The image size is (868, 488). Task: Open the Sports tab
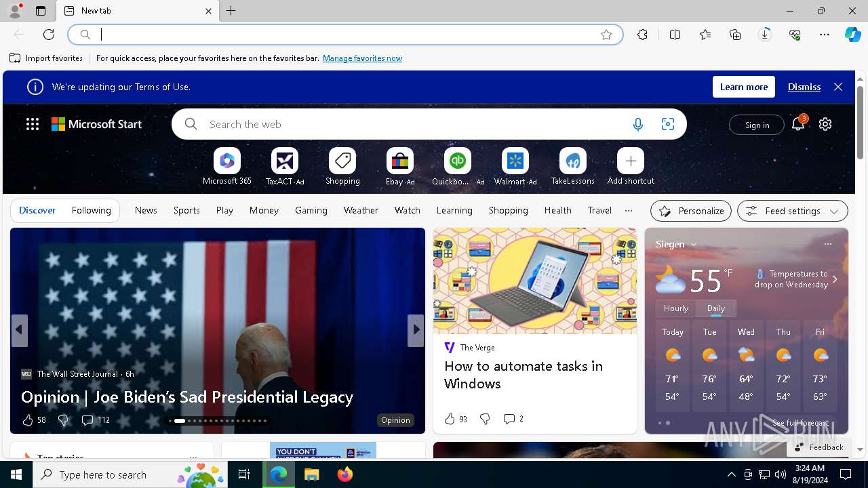(x=186, y=210)
